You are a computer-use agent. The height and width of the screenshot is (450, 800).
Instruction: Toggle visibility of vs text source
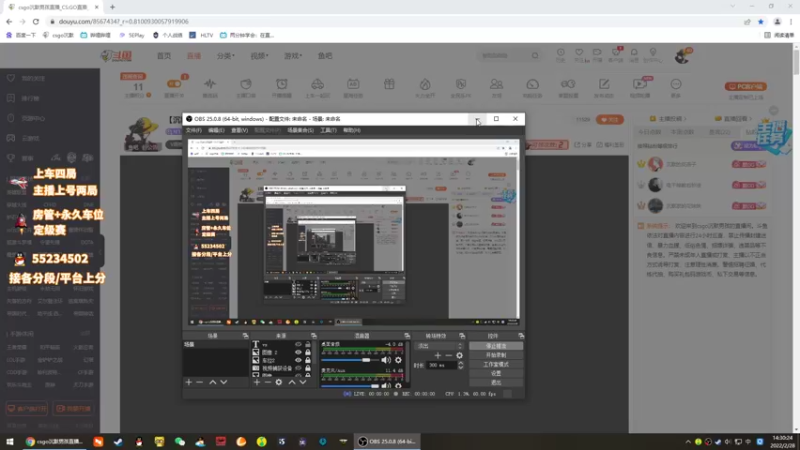298,344
